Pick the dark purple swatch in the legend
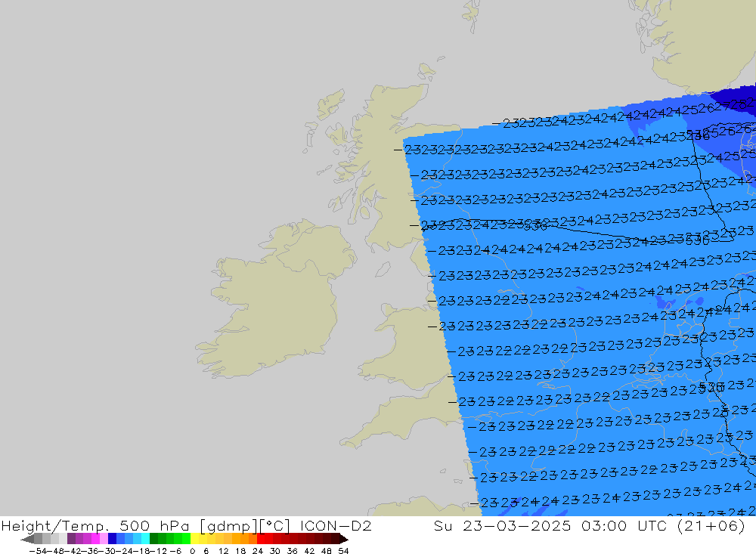Image resolution: width=756 pixels, height=554 pixels. [71, 539]
